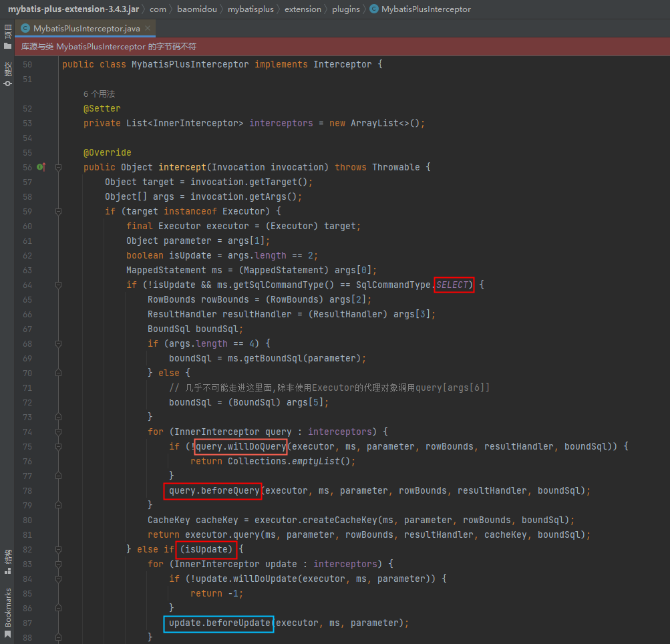Click the 'plugins' breadcrumb segment
This screenshot has width=670, height=644.
click(345, 9)
